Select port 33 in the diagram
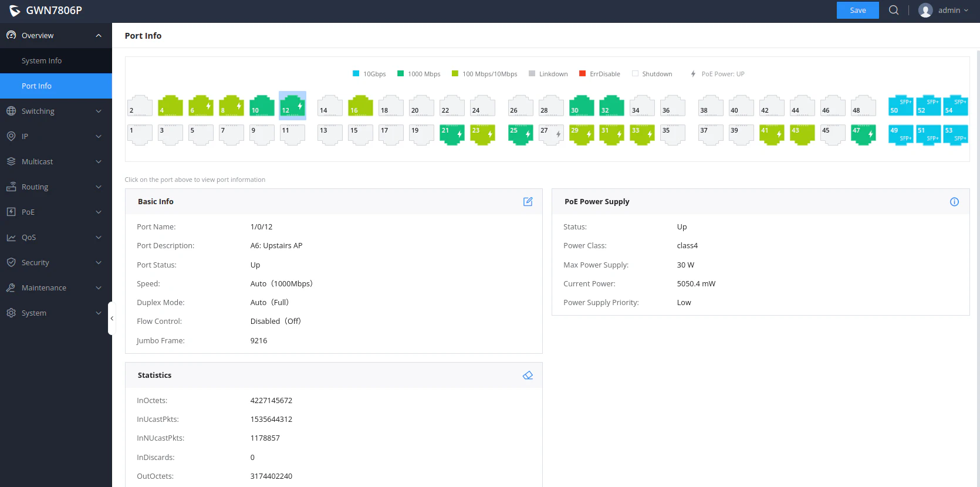The height and width of the screenshot is (487, 980). point(642,135)
